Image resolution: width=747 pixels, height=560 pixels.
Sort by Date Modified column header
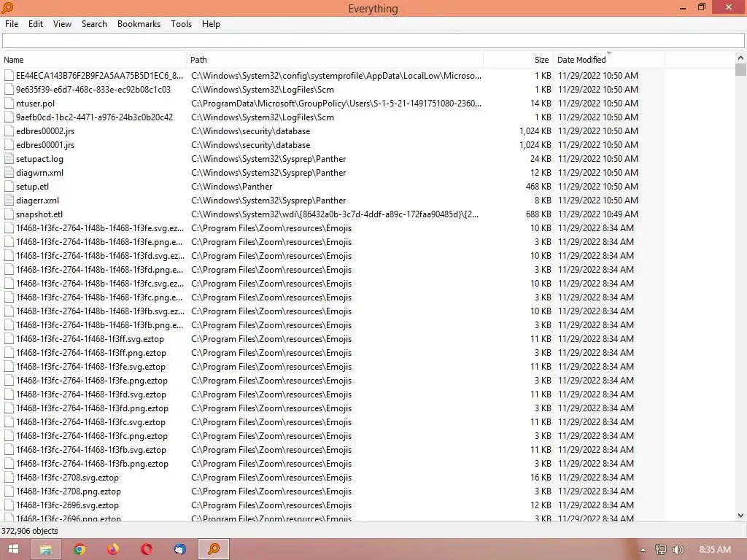pyautogui.click(x=609, y=60)
